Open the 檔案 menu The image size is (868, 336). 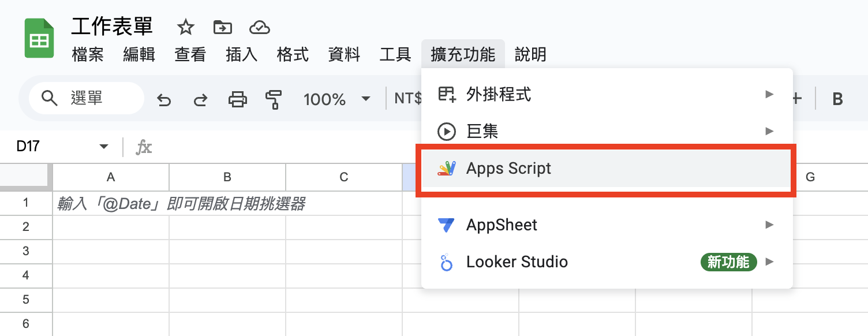point(88,55)
